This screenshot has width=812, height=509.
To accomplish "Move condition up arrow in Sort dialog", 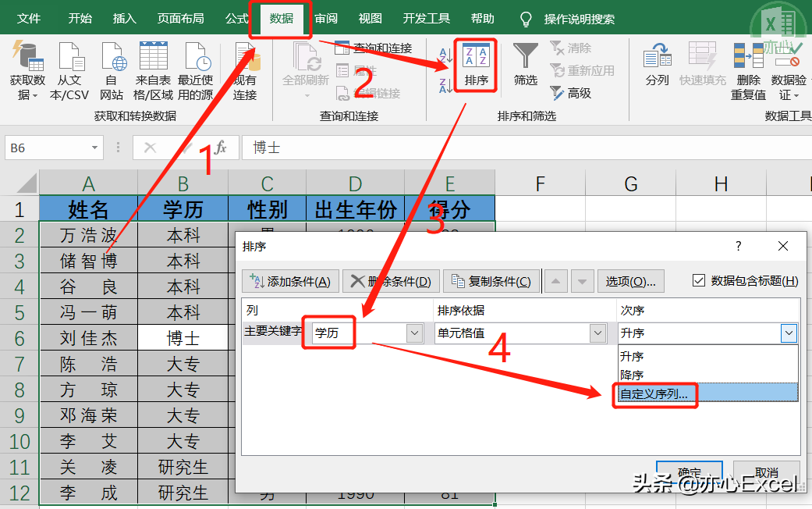I will click(x=555, y=282).
